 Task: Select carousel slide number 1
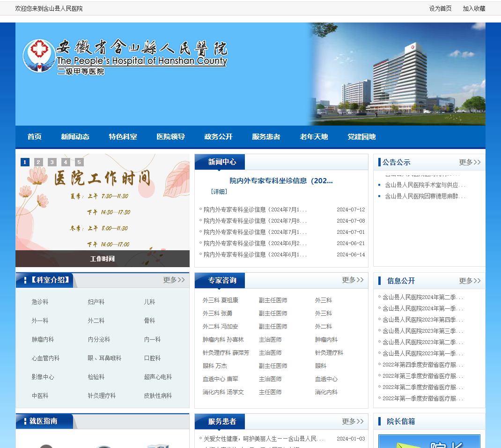[x=25, y=162]
